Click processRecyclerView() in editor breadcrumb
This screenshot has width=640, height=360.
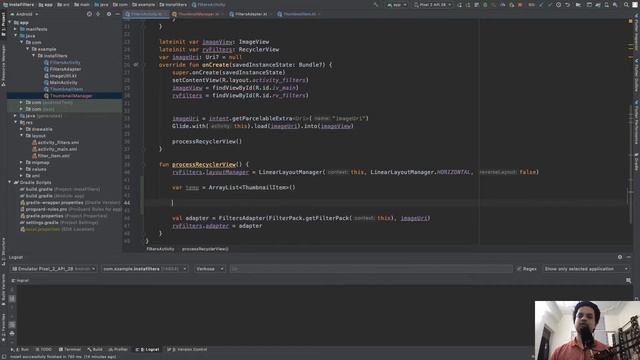205,249
